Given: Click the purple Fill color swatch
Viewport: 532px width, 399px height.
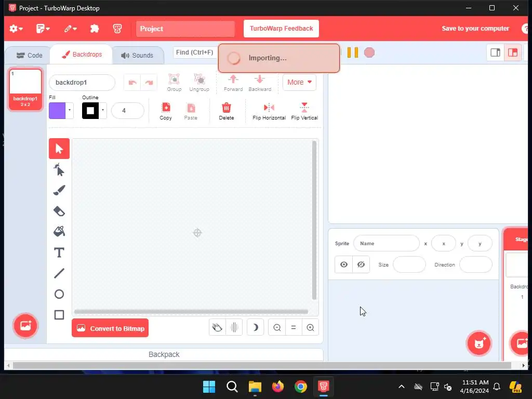Looking at the screenshot, I should click(x=57, y=111).
